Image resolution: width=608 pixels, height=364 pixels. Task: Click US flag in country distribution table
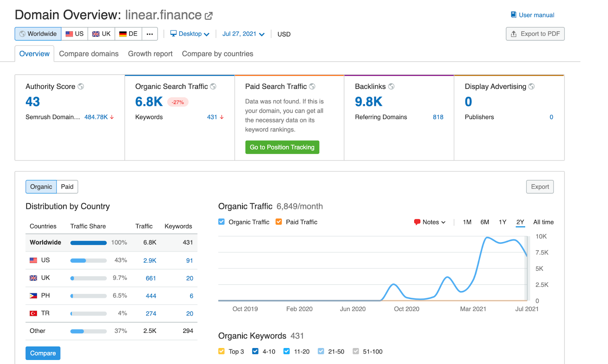pyautogui.click(x=33, y=260)
